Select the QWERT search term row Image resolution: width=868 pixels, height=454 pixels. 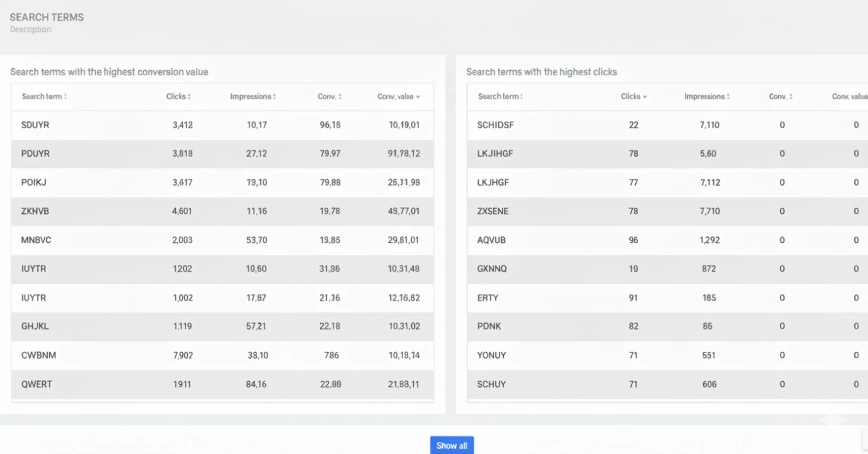click(37, 384)
